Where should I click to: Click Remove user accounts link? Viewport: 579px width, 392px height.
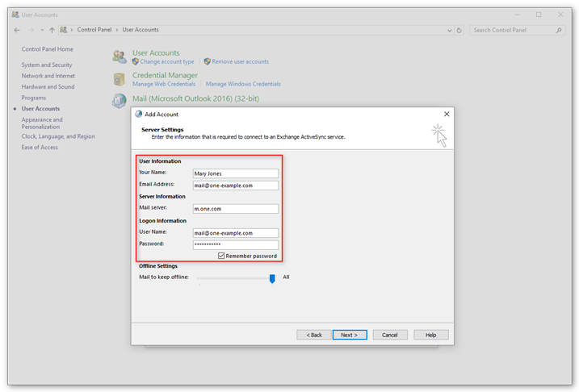tap(240, 62)
